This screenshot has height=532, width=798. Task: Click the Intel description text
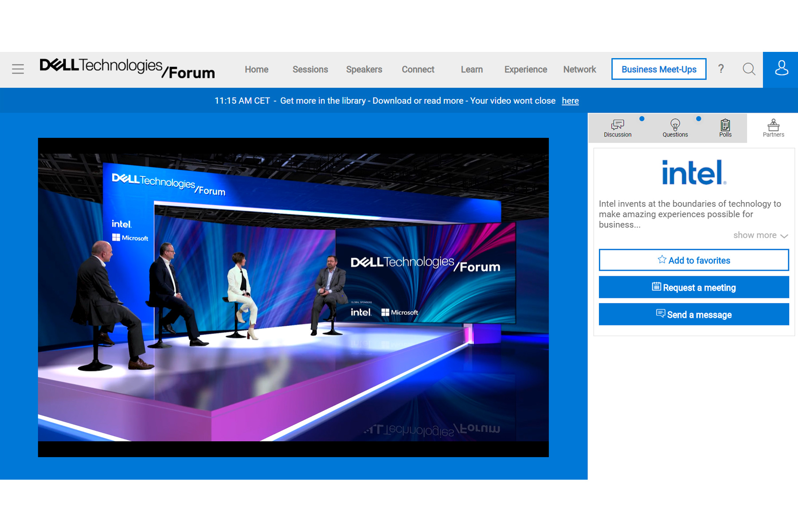pyautogui.click(x=690, y=214)
